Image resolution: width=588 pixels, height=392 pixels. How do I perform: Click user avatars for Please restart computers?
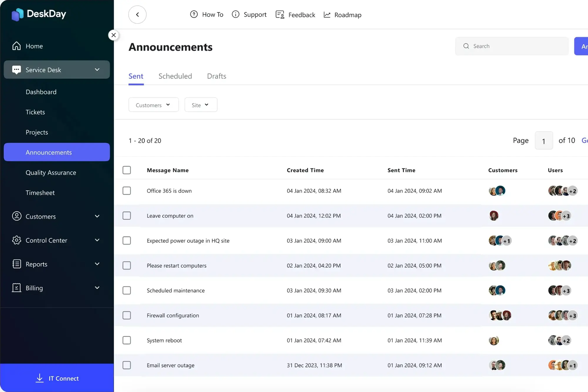pyautogui.click(x=559, y=265)
